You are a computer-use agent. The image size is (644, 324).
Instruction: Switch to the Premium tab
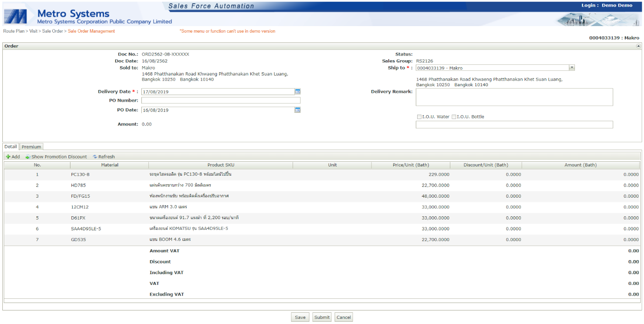coord(31,147)
